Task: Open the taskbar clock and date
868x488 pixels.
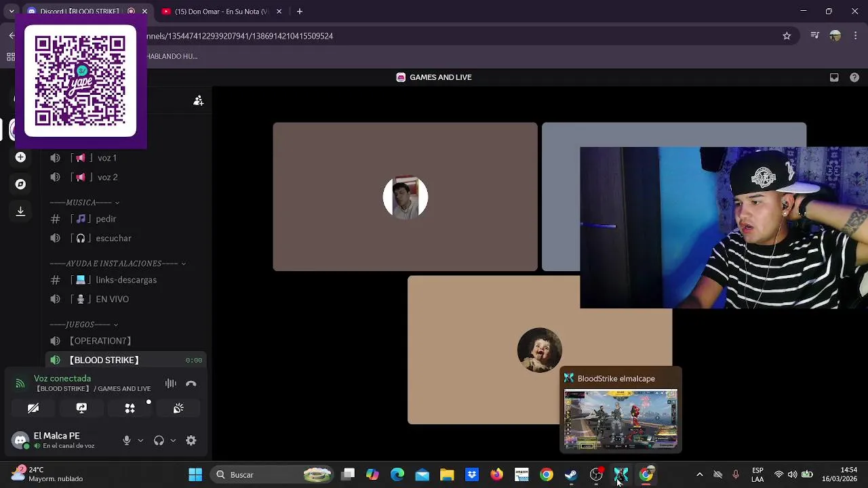Action: (840, 474)
